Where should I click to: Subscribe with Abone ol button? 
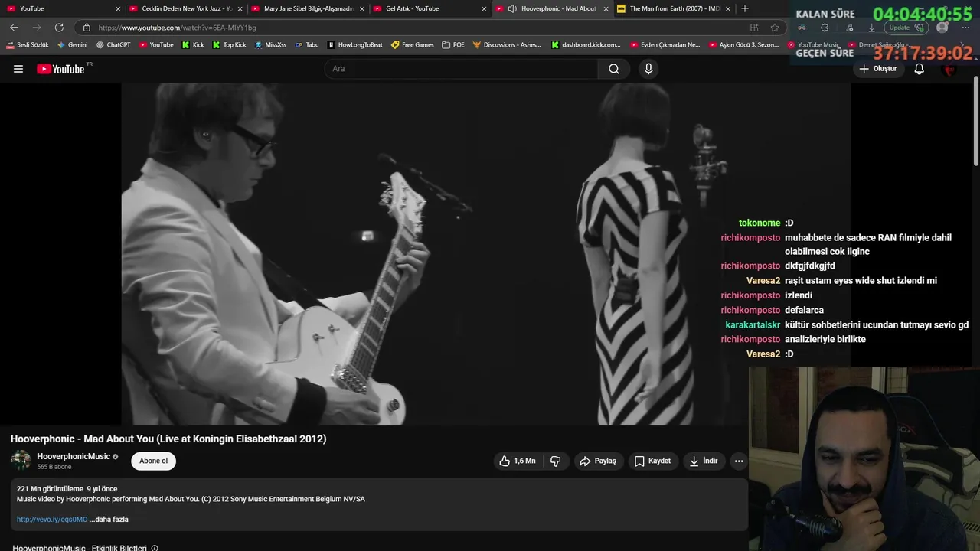pos(153,461)
